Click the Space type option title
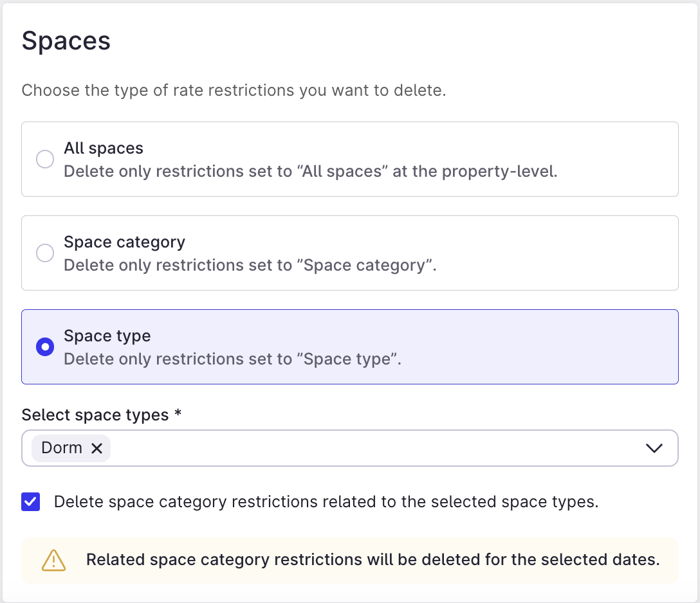 [x=107, y=336]
